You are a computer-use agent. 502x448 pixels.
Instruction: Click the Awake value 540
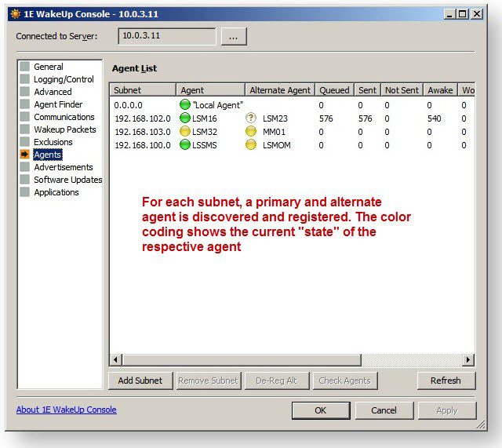(x=434, y=118)
